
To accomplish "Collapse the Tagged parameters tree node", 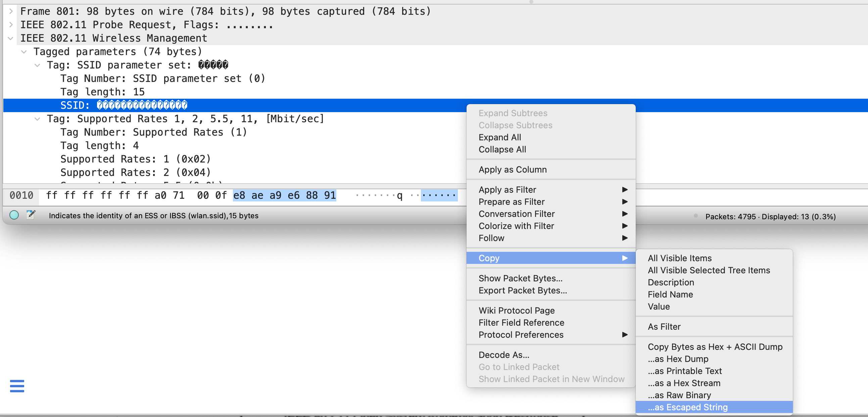I will (24, 52).
